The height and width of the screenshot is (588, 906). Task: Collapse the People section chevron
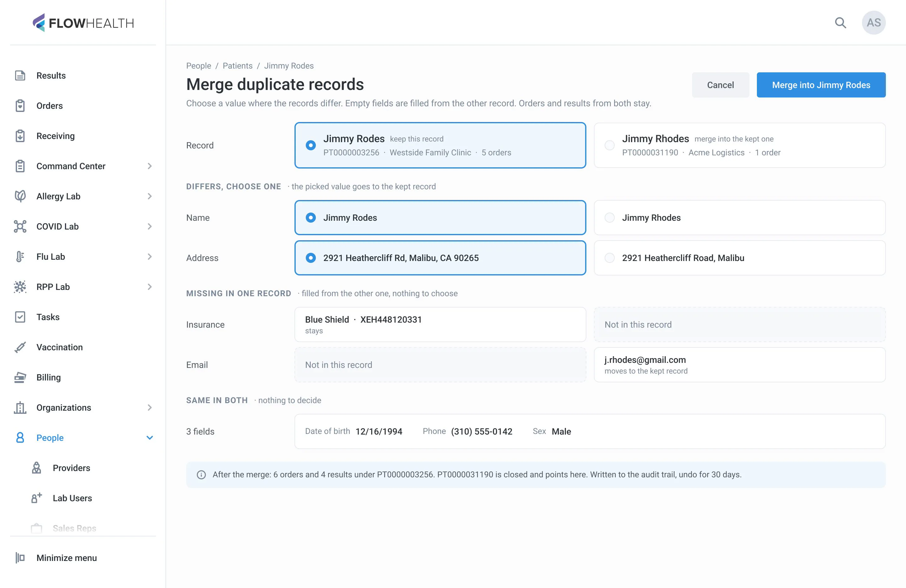150,438
